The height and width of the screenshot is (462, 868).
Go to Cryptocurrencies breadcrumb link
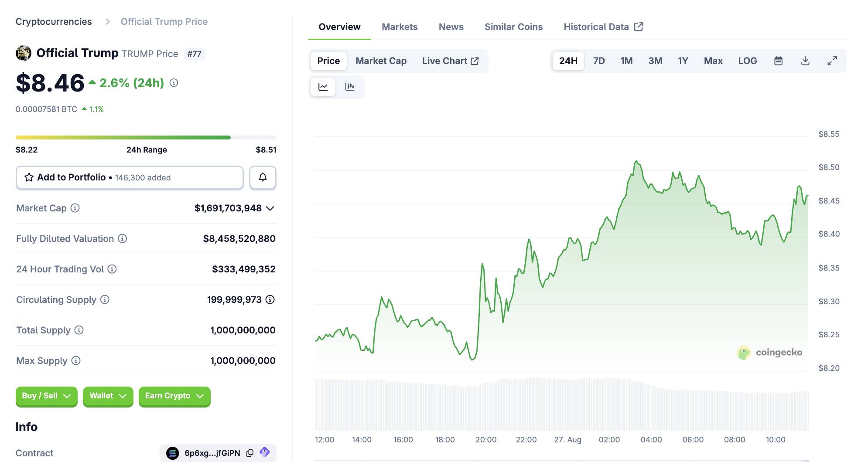(x=54, y=22)
